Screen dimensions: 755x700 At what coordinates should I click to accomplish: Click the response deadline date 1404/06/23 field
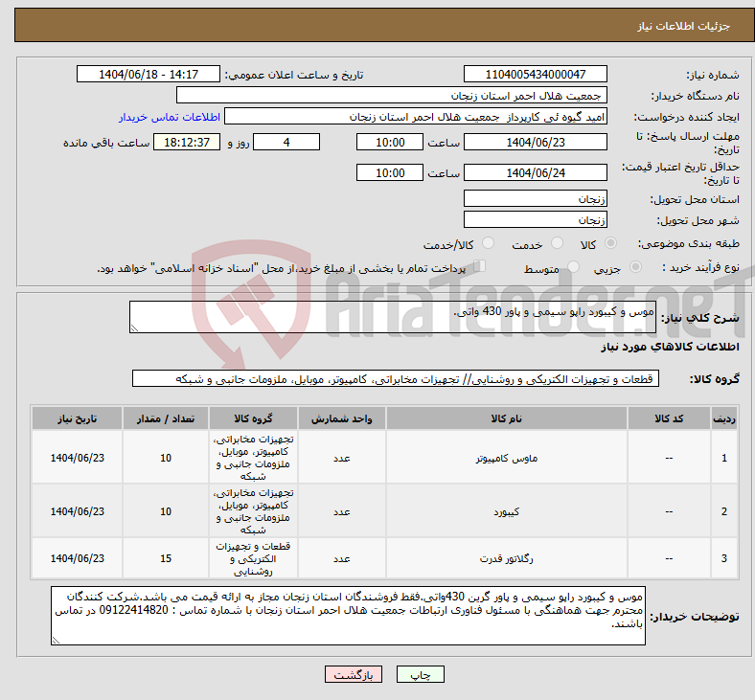[x=535, y=142]
